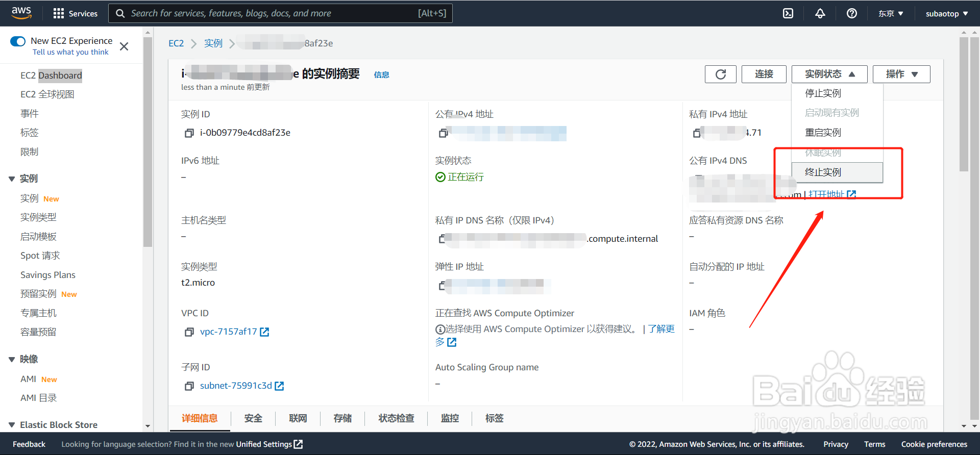Open 标签 in the sidebar

pos(30,133)
